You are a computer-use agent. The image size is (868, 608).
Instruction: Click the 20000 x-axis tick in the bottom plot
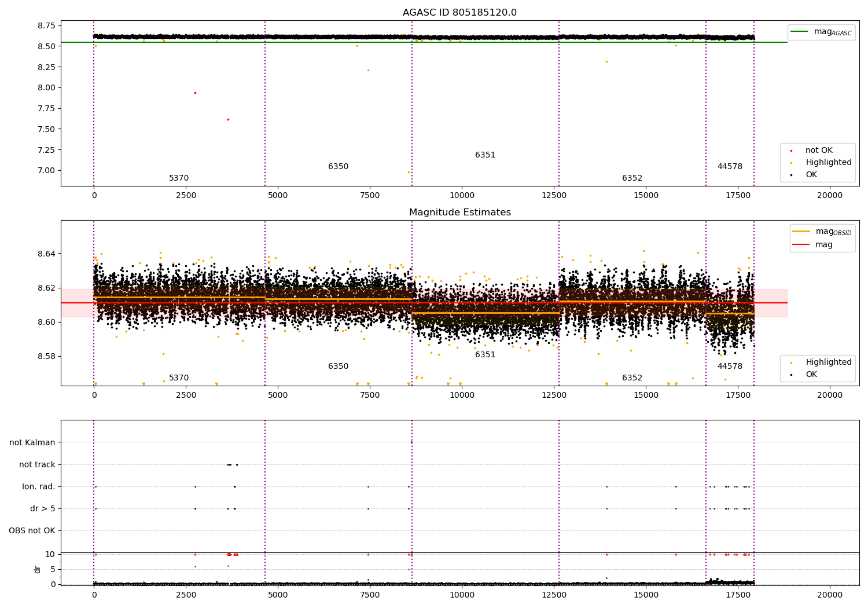pyautogui.click(x=830, y=595)
